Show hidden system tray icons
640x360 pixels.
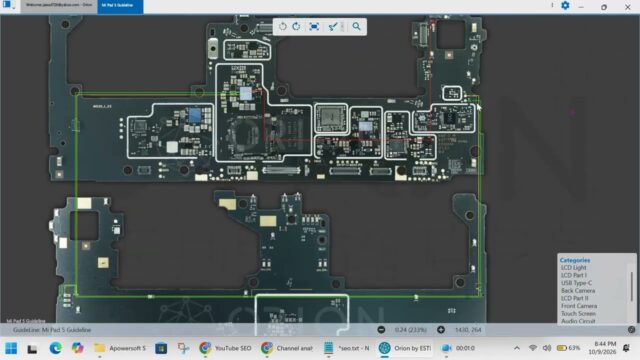pyautogui.click(x=517, y=348)
